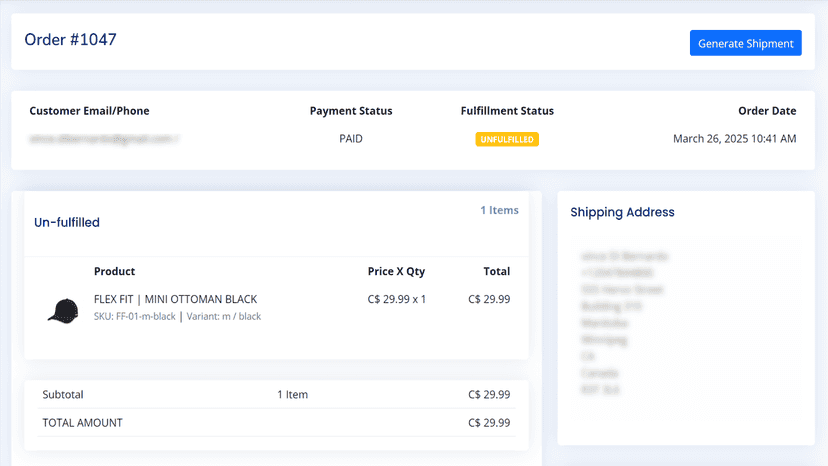Select the blurred customer email text
Viewport: 828px width, 466px height.
tap(104, 139)
